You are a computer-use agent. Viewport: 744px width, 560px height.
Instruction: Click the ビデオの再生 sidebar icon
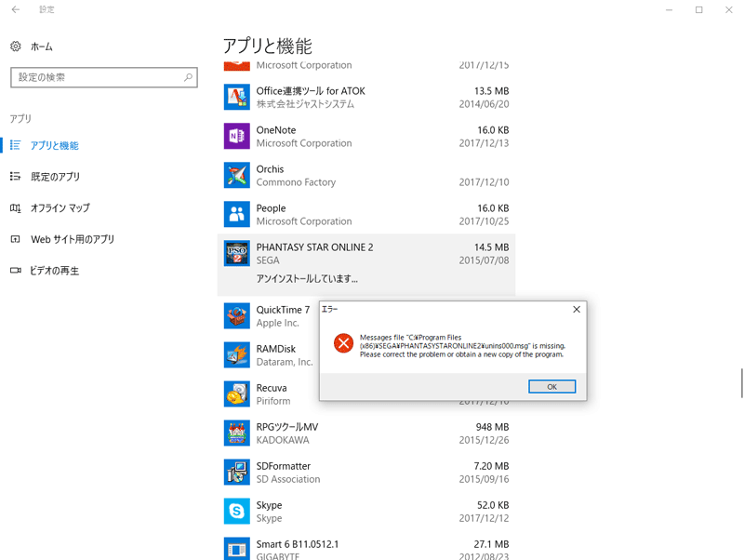click(15, 270)
